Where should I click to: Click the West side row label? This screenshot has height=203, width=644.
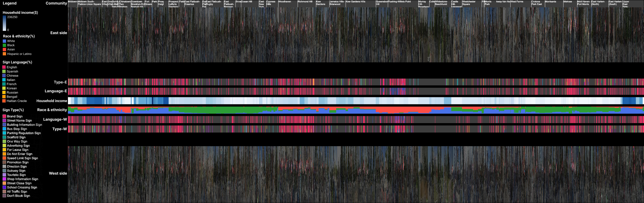point(58,173)
